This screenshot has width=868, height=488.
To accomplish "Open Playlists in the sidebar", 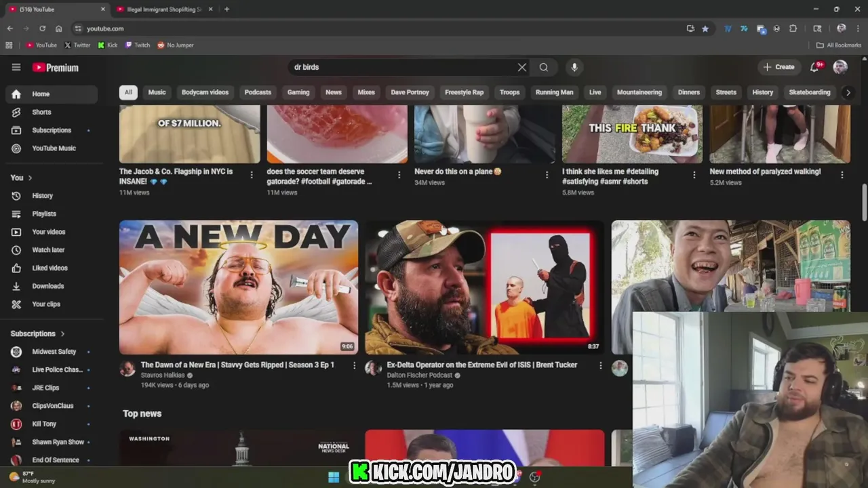I will pos(52,213).
